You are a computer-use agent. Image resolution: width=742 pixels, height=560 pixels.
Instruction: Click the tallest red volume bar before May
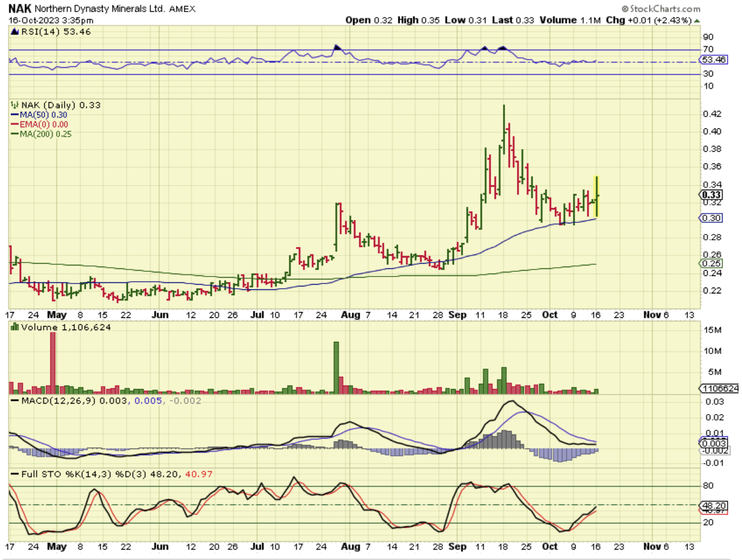[x=52, y=364]
